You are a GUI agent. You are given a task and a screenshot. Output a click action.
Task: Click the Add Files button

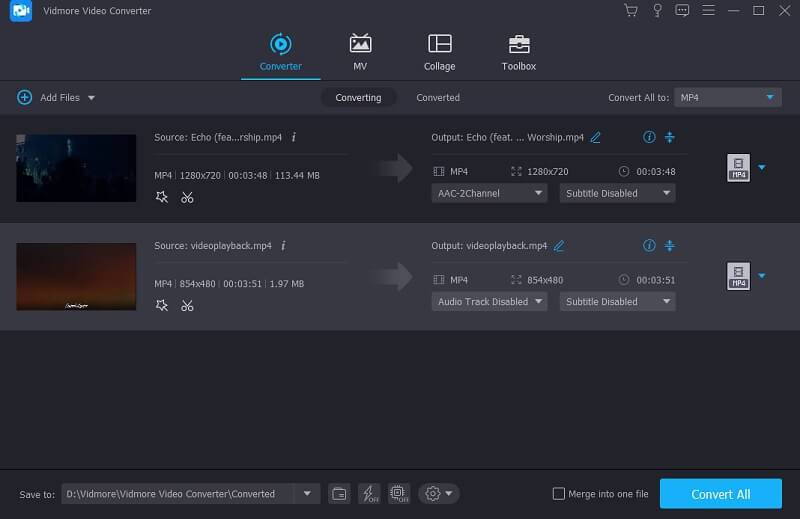click(56, 98)
